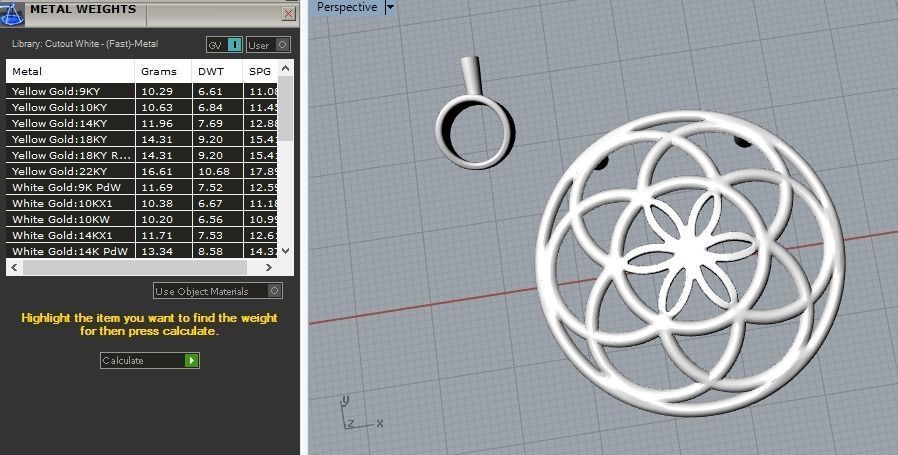Viewport: 898px width, 455px height.
Task: Select the White Gold:14KX1 row
Action: (x=142, y=236)
